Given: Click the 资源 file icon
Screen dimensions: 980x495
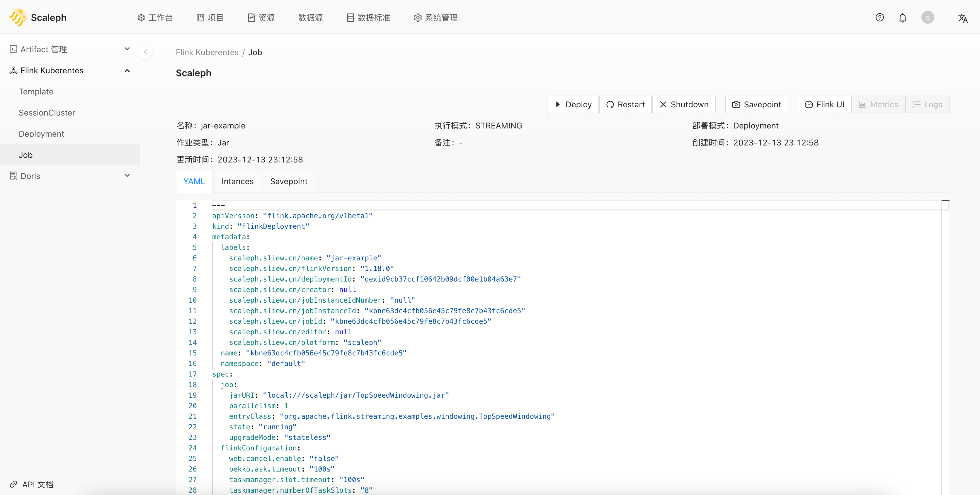Looking at the screenshot, I should tap(251, 18).
